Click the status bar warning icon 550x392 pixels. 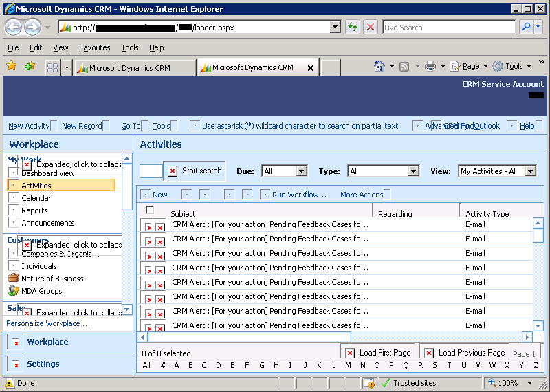point(10,383)
